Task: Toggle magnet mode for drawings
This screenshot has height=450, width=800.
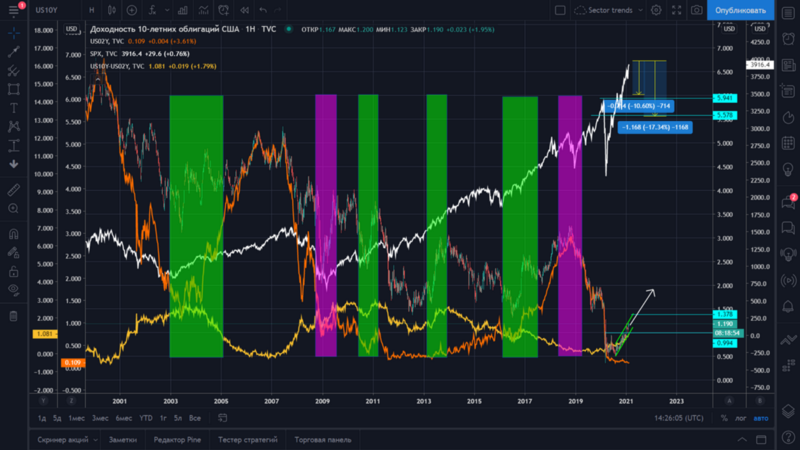Action: [13, 234]
